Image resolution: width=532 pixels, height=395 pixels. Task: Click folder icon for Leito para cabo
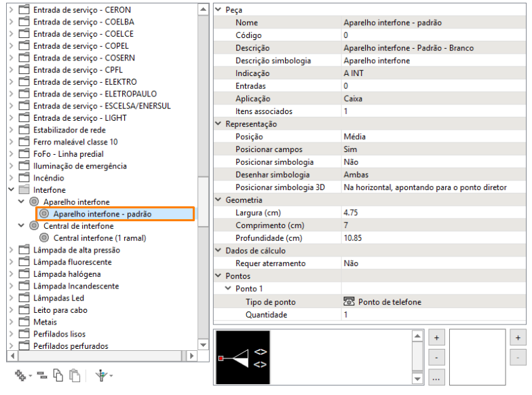24,309
